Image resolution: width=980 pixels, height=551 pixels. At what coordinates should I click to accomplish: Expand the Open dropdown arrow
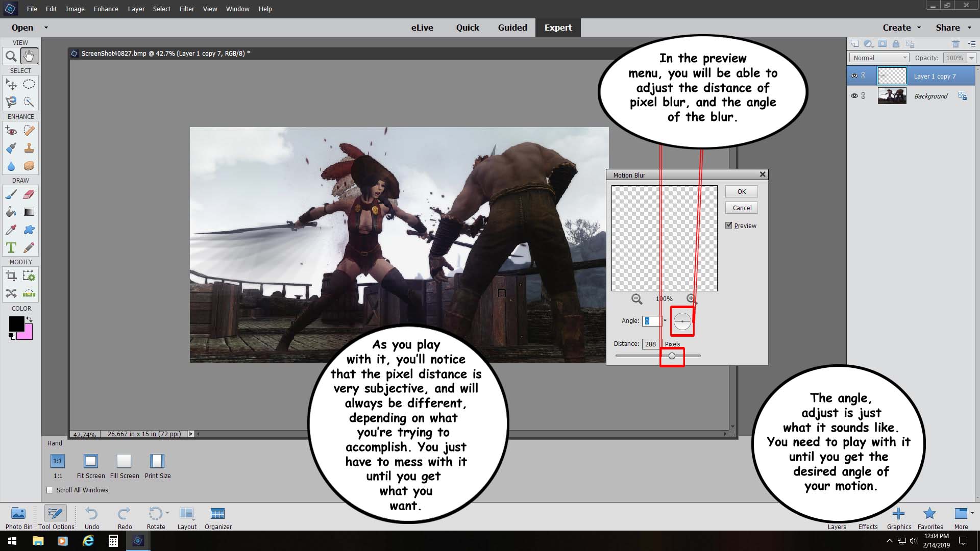tap(46, 28)
